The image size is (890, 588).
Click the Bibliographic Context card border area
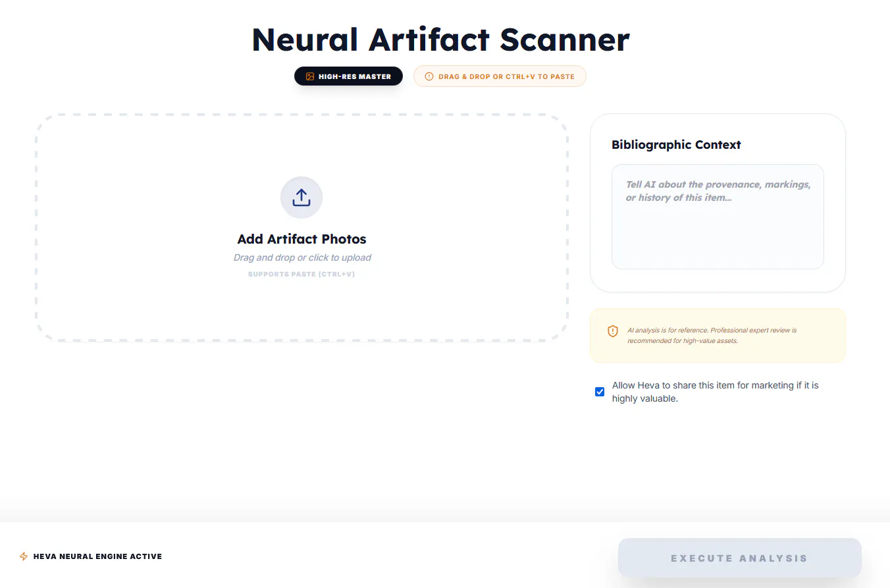[718, 203]
